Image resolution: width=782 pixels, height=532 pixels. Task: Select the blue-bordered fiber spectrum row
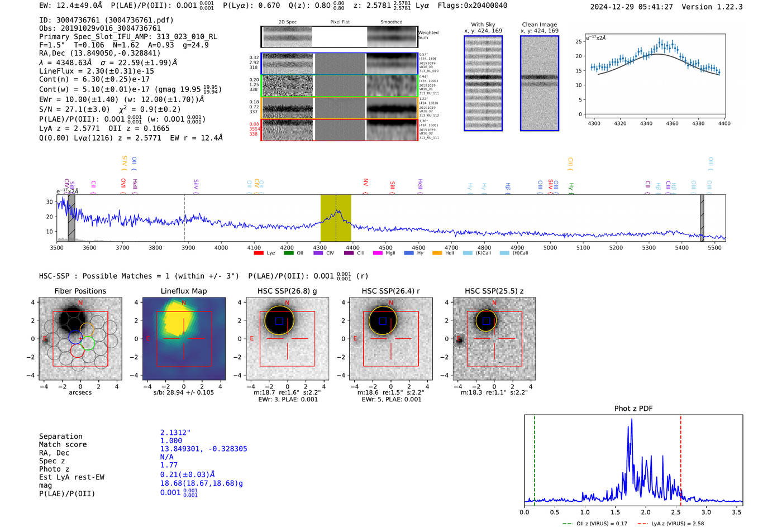pyautogui.click(x=340, y=64)
